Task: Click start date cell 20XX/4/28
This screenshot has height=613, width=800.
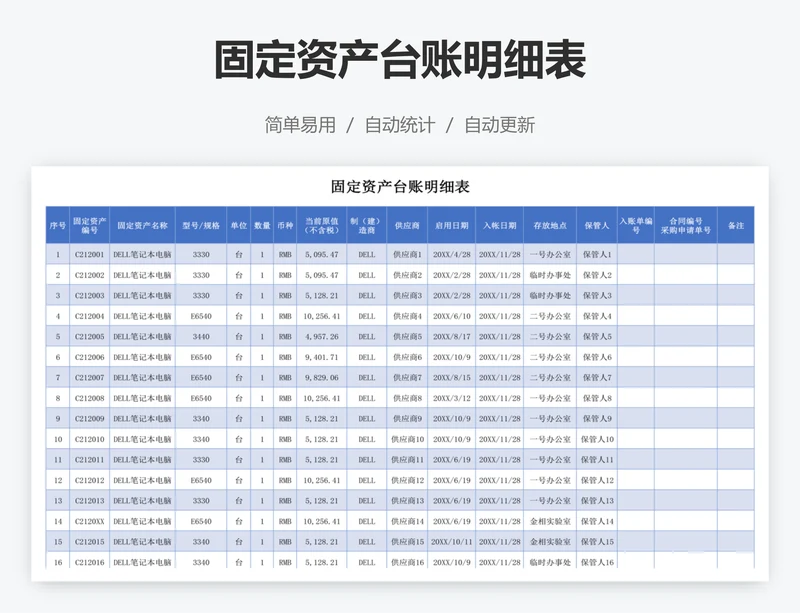Action: tap(452, 254)
